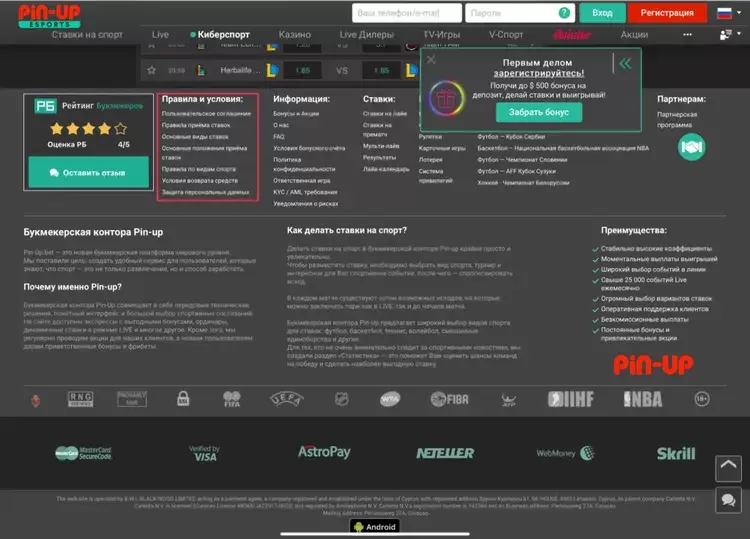
Task: Click the partner handshake icon
Action: pyautogui.click(x=691, y=147)
